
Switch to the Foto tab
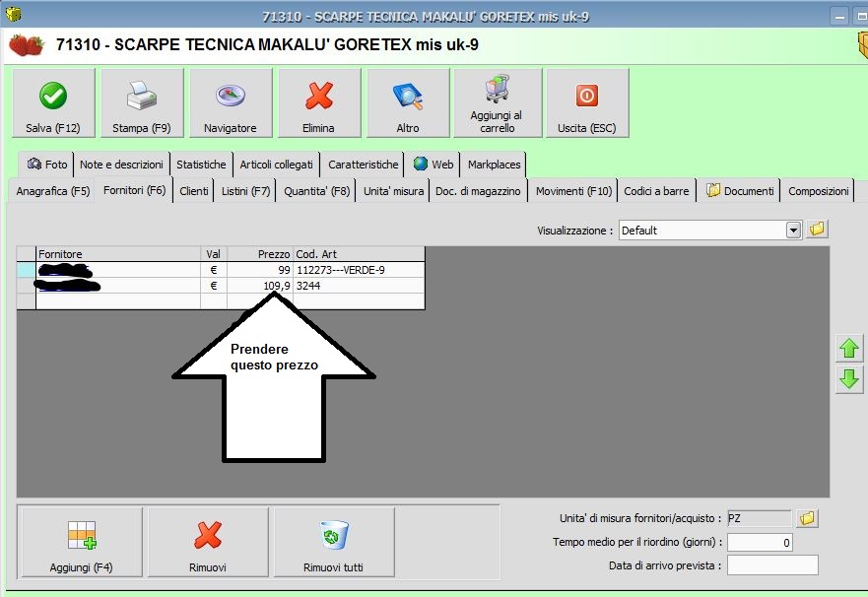46,165
